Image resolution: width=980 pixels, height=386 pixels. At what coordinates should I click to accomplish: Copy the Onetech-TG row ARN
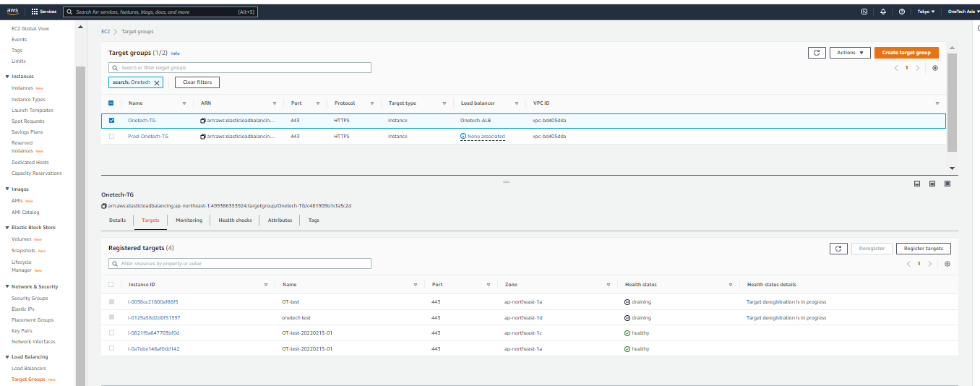point(203,120)
